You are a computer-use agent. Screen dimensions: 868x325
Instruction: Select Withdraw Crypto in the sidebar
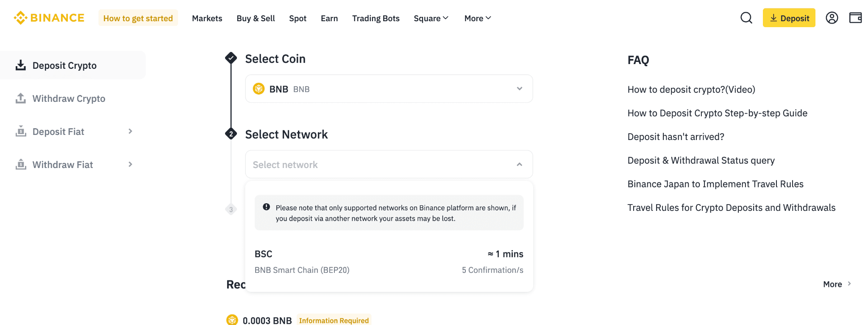pyautogui.click(x=69, y=98)
